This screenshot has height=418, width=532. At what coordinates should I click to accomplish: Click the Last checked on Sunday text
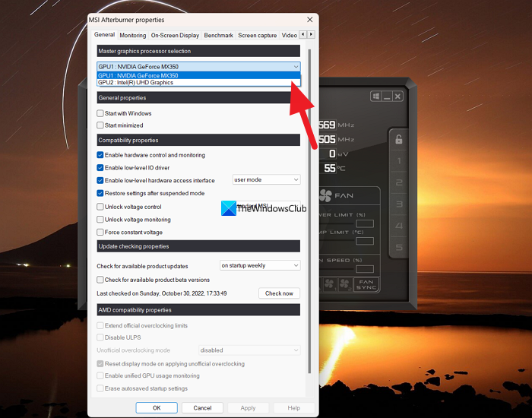pyautogui.click(x=162, y=293)
